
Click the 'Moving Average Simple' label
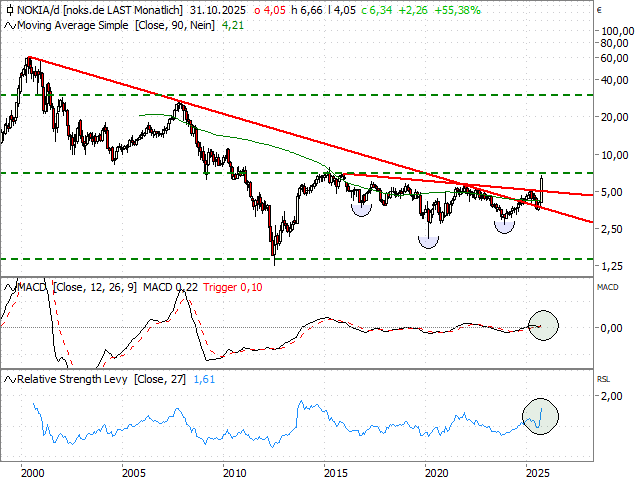73,25
